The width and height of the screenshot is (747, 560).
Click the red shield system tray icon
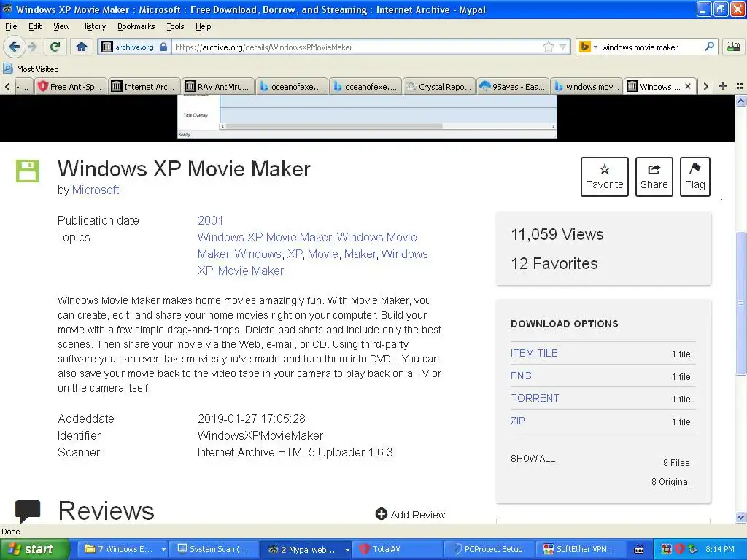(x=679, y=549)
